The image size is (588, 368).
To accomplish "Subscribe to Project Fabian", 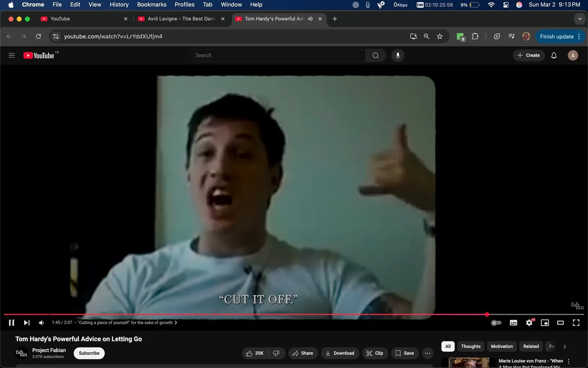I will pyautogui.click(x=89, y=353).
